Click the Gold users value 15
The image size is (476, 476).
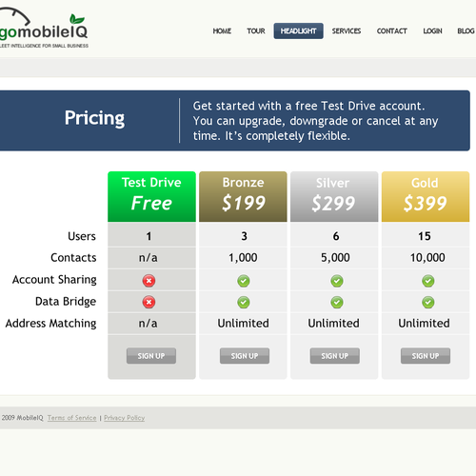pyautogui.click(x=425, y=236)
